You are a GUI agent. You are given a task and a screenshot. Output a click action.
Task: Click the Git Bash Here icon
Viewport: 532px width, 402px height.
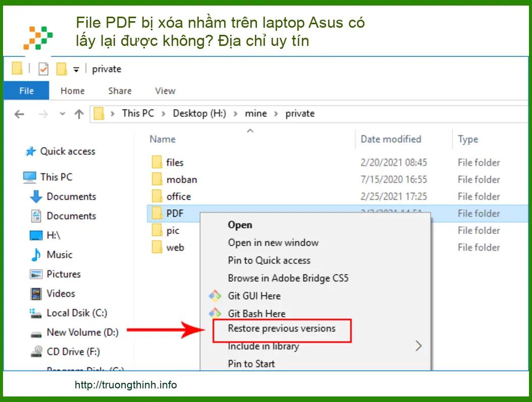tap(216, 313)
